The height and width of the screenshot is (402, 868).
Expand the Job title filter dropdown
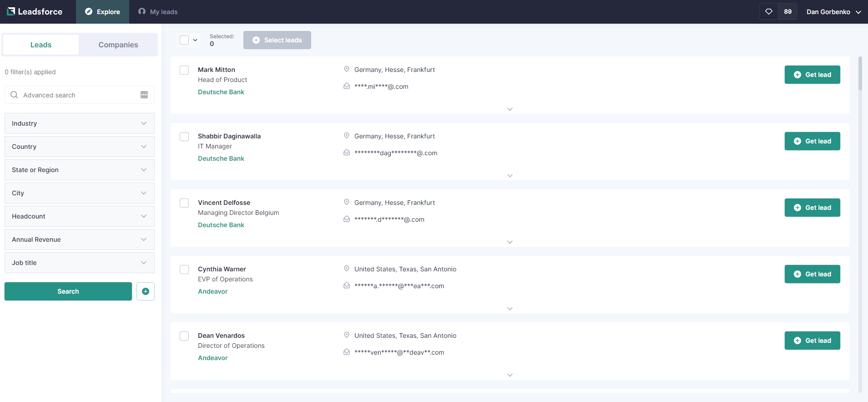80,263
